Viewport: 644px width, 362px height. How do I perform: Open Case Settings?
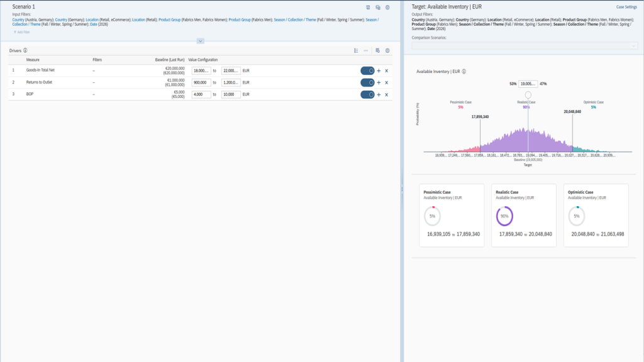pos(626,7)
